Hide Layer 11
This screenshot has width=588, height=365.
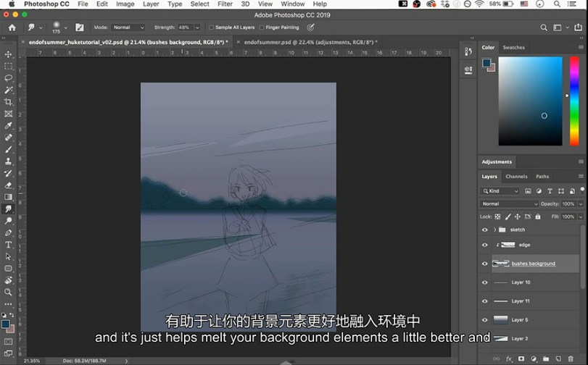pos(484,301)
